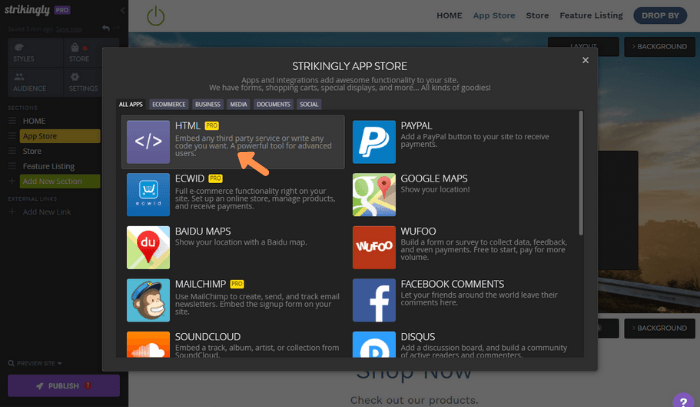The height and width of the screenshot is (407, 700).
Task: Click the PAYPAL title text
Action: [x=416, y=126]
